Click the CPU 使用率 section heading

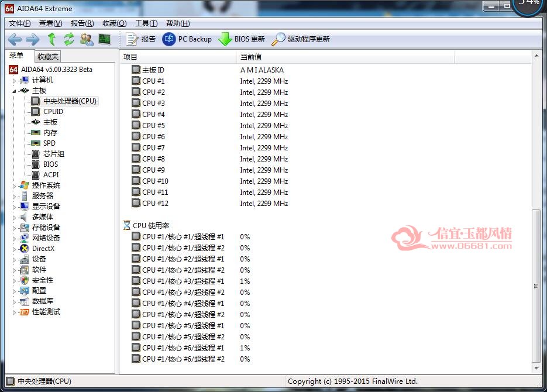[x=146, y=226]
